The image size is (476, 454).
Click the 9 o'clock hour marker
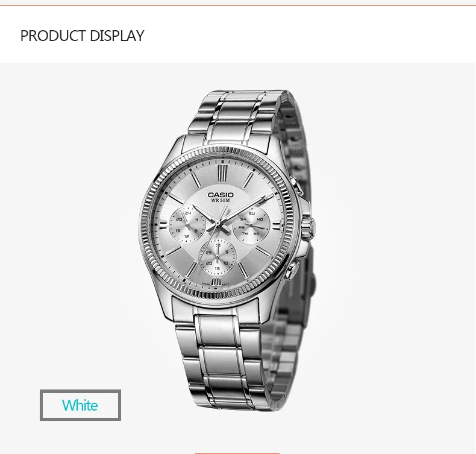[x=163, y=225]
